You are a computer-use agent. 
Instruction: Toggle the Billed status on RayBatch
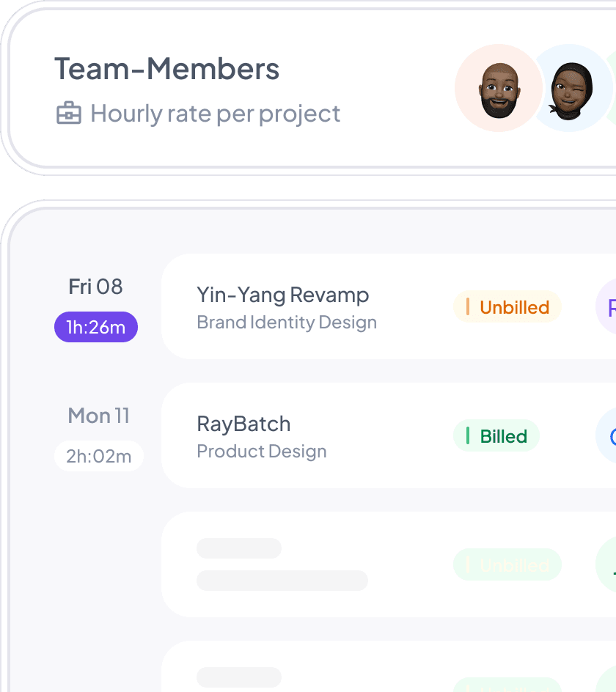[496, 436]
